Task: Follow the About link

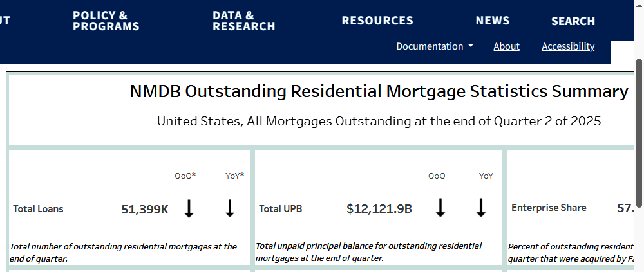Action: coord(506,46)
